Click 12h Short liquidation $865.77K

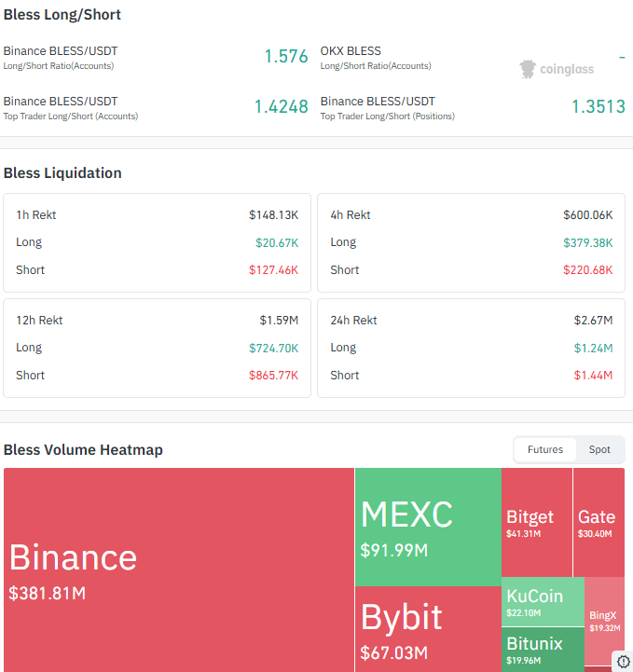click(x=273, y=376)
